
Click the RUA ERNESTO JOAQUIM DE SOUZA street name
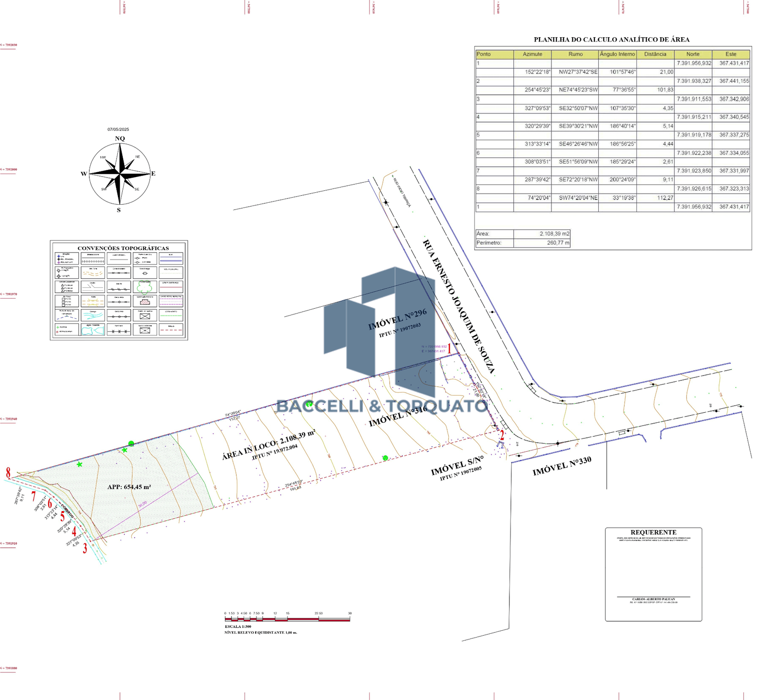[458, 305]
